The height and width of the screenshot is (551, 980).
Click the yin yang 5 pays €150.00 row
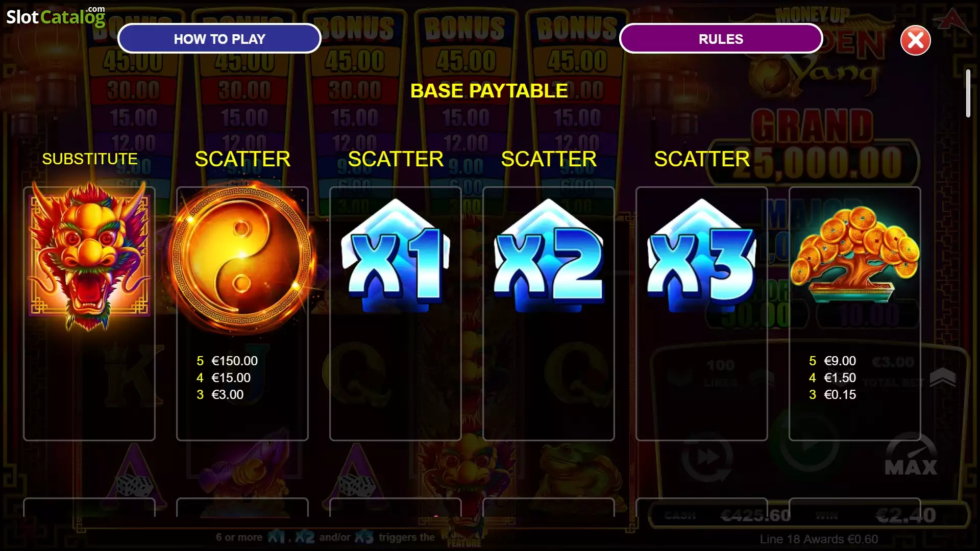point(227,361)
